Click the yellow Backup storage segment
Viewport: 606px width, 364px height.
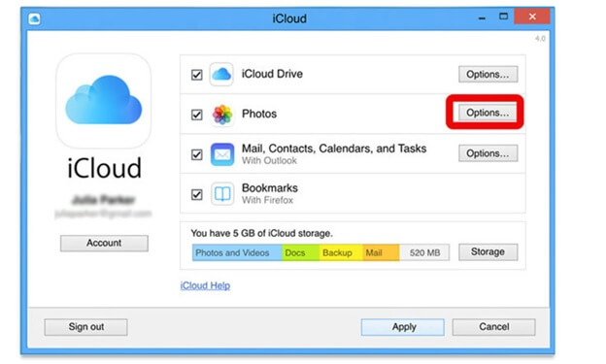[341, 252]
